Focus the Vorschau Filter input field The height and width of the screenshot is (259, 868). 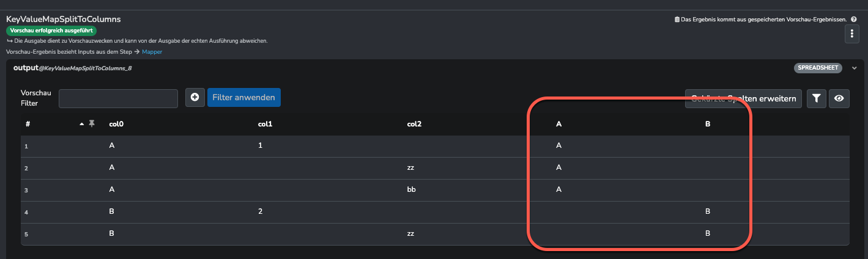(118, 98)
